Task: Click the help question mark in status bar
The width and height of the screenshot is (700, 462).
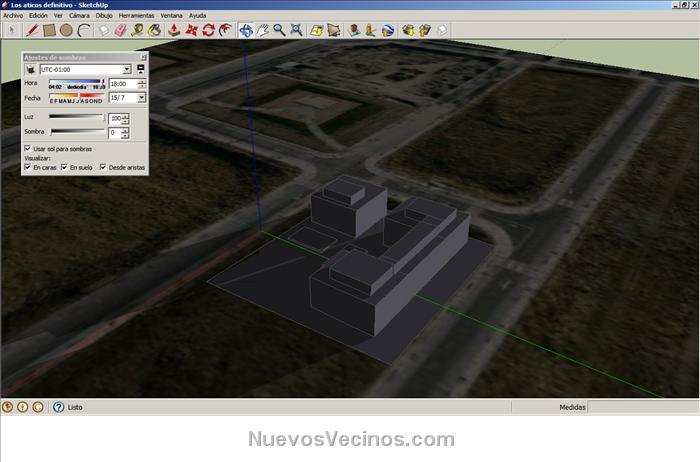Action: [x=57, y=407]
